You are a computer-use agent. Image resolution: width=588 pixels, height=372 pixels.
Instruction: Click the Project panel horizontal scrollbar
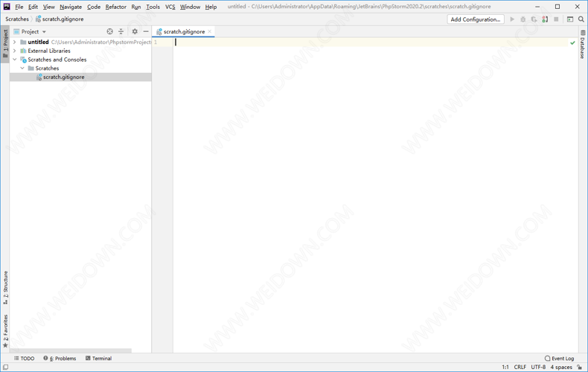[x=71, y=350]
